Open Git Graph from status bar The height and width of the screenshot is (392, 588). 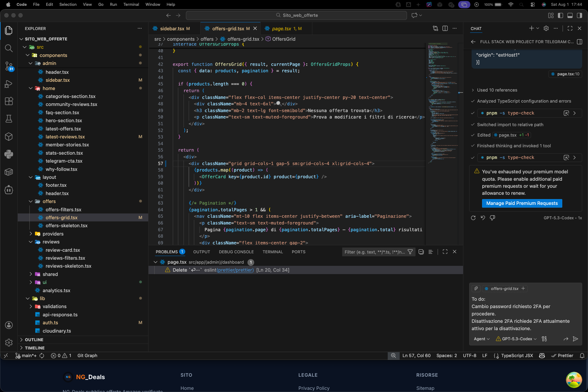87,356
